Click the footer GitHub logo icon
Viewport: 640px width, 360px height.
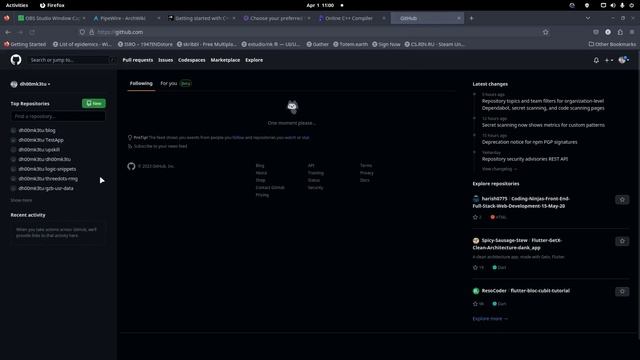click(x=131, y=166)
